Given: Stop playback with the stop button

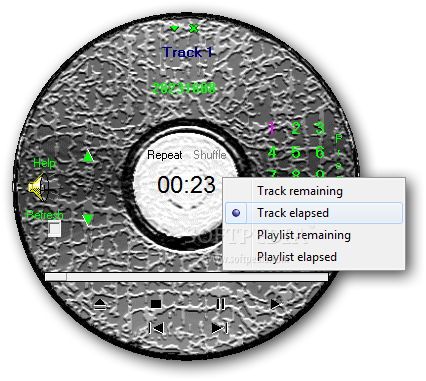Looking at the screenshot, I should click(156, 304).
